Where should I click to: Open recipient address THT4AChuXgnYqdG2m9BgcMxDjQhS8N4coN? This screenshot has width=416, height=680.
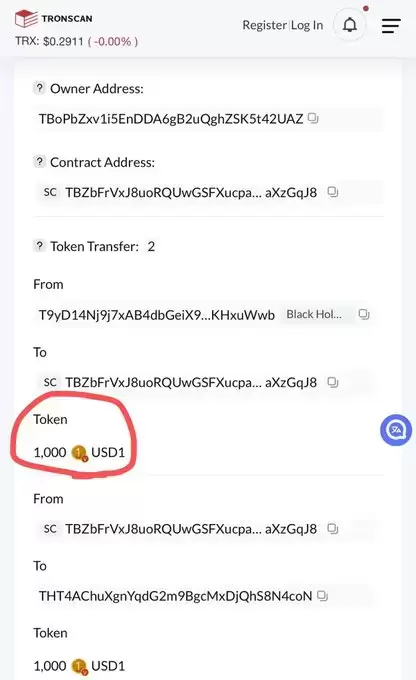(x=175, y=596)
